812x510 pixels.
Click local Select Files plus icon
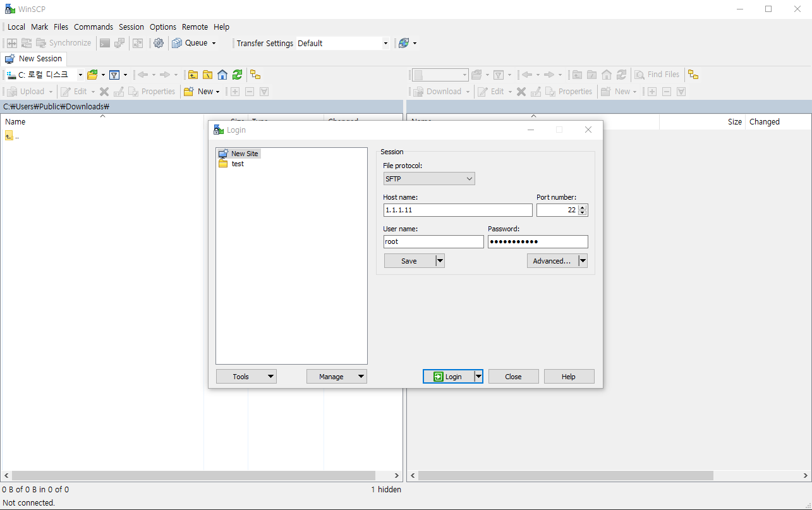[235, 92]
